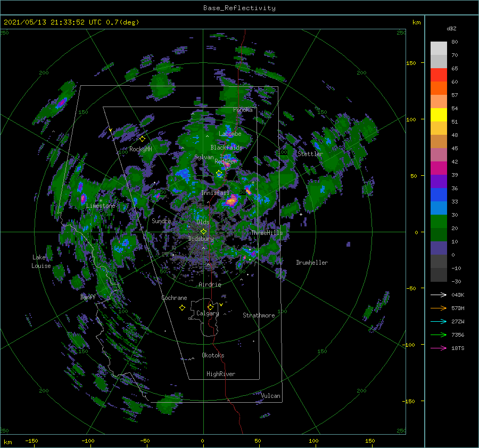Screen dimensions: 479x448
Task: Pick the purple 36–39 dBZ swatch
Action: [x=439, y=182]
